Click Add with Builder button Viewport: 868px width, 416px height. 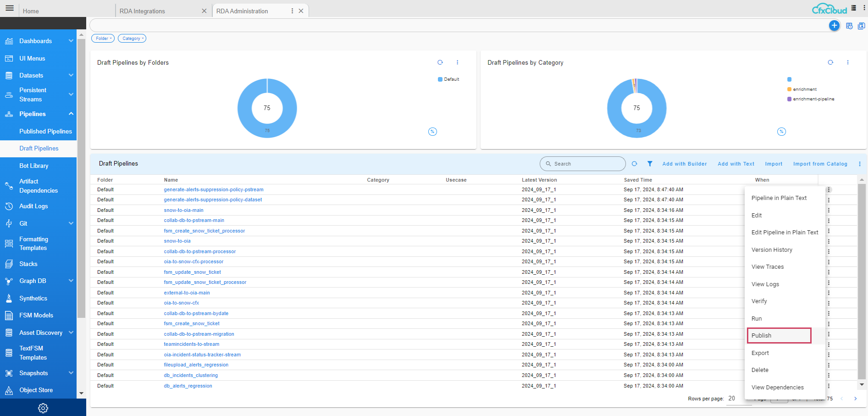point(684,164)
